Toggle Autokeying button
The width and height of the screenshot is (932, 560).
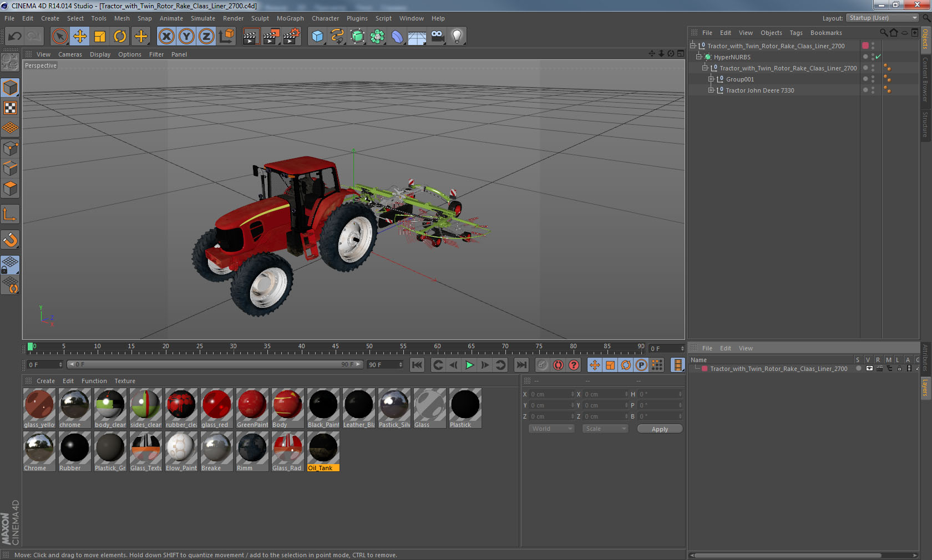(x=558, y=365)
